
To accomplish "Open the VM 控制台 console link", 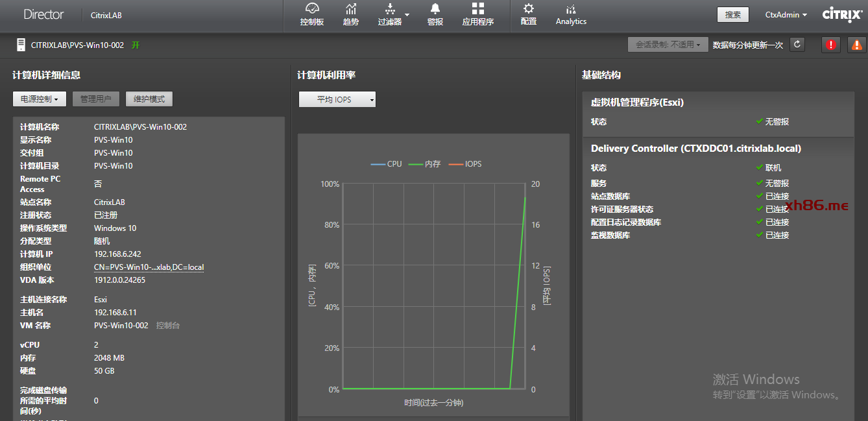I will click(x=168, y=326).
